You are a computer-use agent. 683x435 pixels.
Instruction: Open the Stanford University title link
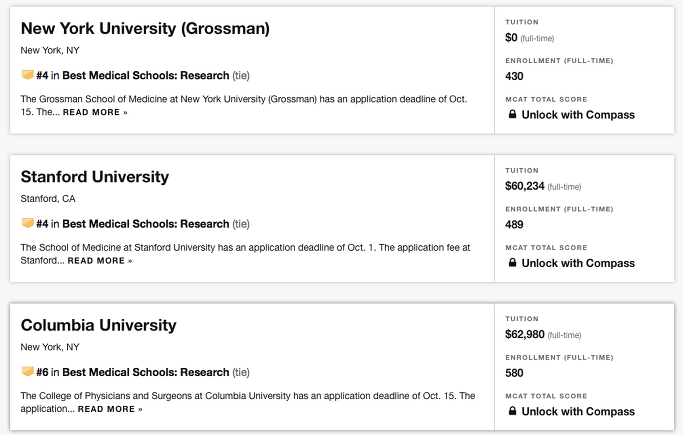pos(95,177)
